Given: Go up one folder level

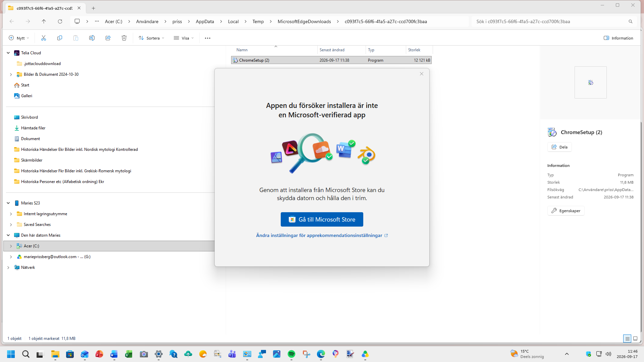Looking at the screenshot, I should coord(44,21).
